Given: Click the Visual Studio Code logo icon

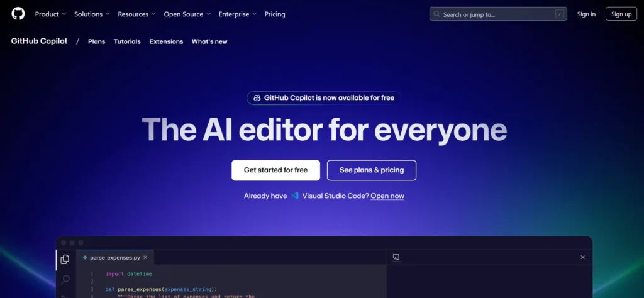Looking at the screenshot, I should [294, 196].
